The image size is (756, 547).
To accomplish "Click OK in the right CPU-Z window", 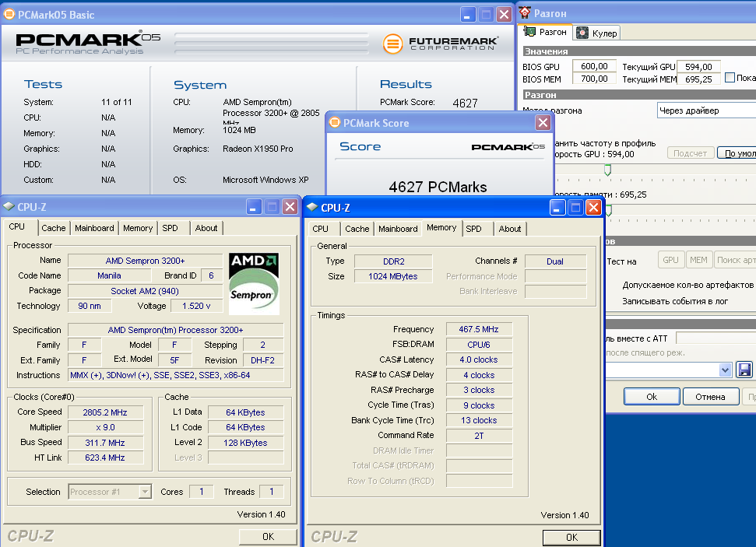I will click(x=571, y=538).
